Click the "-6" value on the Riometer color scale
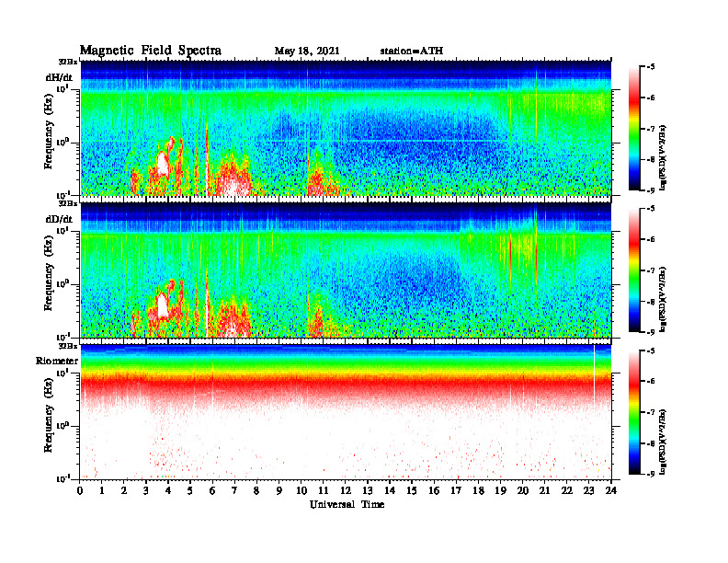728x563 pixels. 651,381
